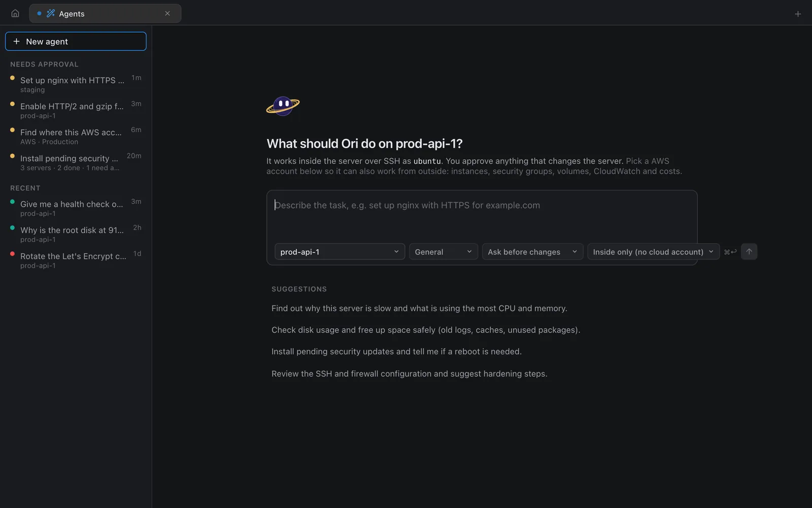Focus the task description input field
This screenshot has height=508, width=812.
tap(482, 216)
